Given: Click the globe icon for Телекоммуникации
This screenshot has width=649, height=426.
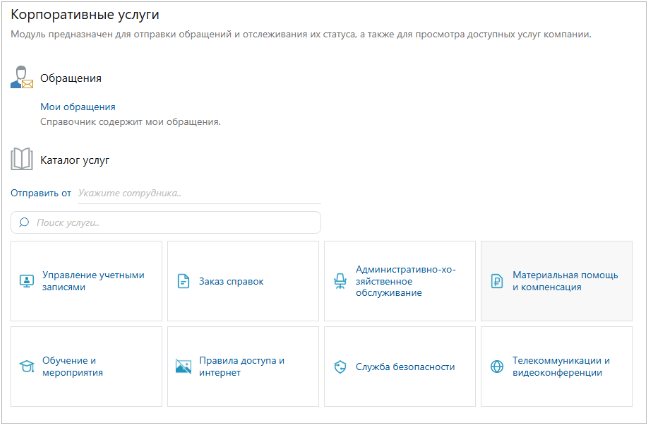Looking at the screenshot, I should (x=496, y=366).
